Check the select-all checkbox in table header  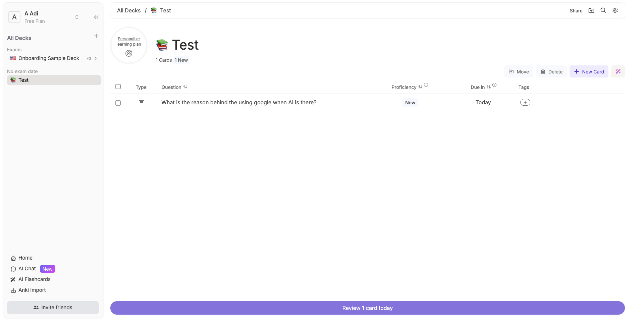[118, 87]
